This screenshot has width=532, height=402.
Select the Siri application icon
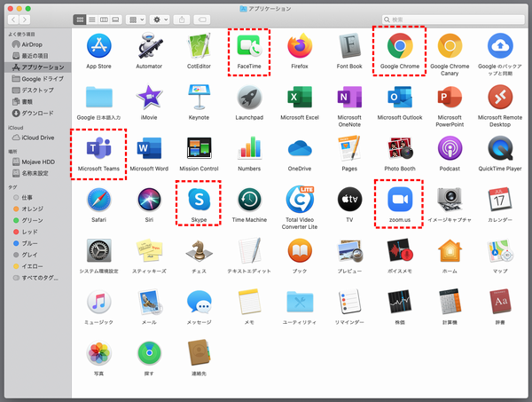click(x=149, y=200)
